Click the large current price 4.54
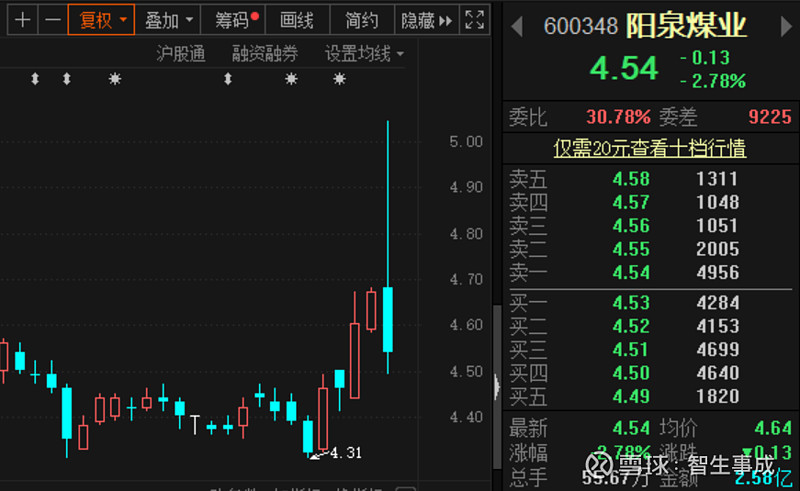This screenshot has width=800, height=491. coord(623,69)
